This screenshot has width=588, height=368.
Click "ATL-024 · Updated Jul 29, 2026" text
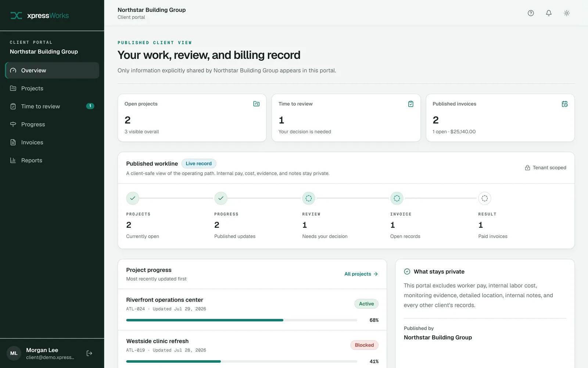(x=166, y=309)
